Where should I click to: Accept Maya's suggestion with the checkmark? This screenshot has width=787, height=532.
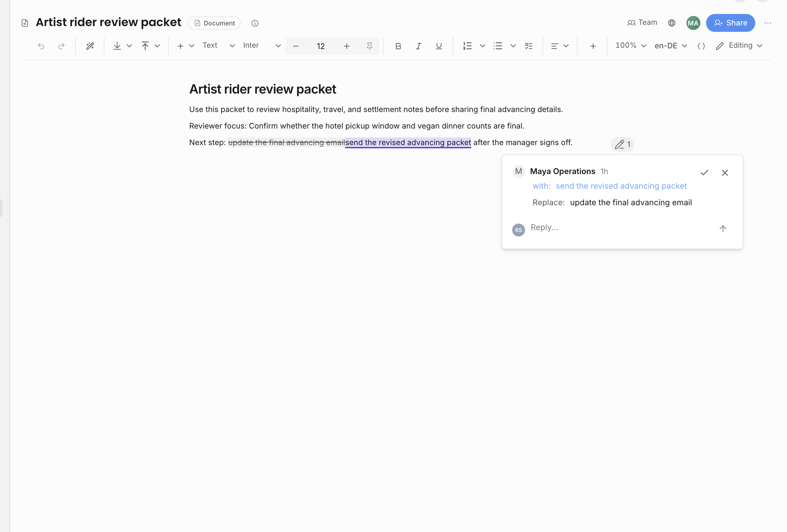click(x=704, y=172)
